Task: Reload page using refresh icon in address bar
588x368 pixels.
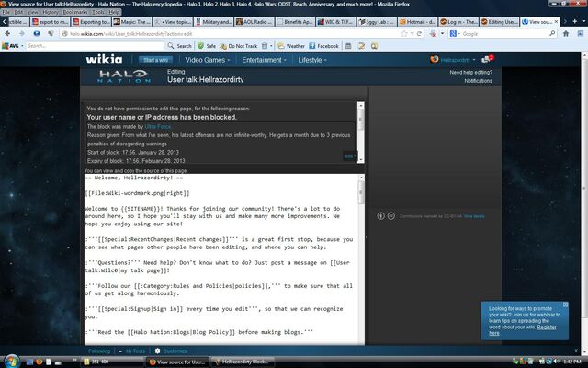Action: pyautogui.click(x=419, y=34)
